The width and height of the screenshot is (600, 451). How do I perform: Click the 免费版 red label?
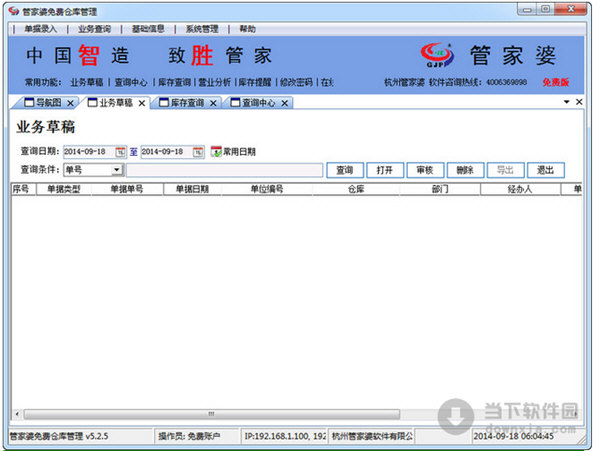tap(556, 82)
